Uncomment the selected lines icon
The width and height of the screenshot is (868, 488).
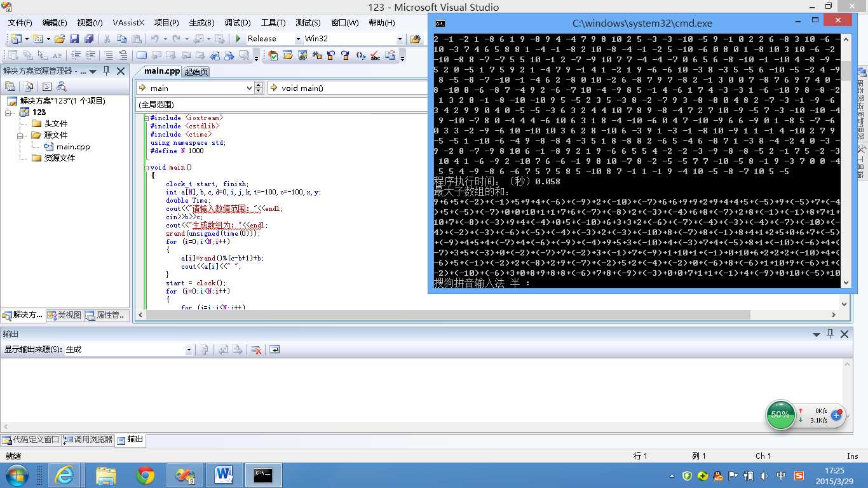123,55
